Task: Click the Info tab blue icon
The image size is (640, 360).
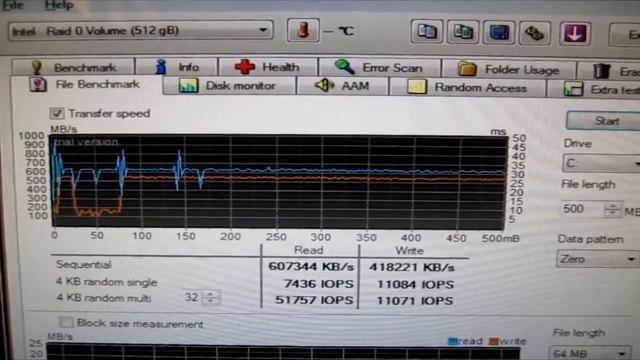Action: click(161, 67)
